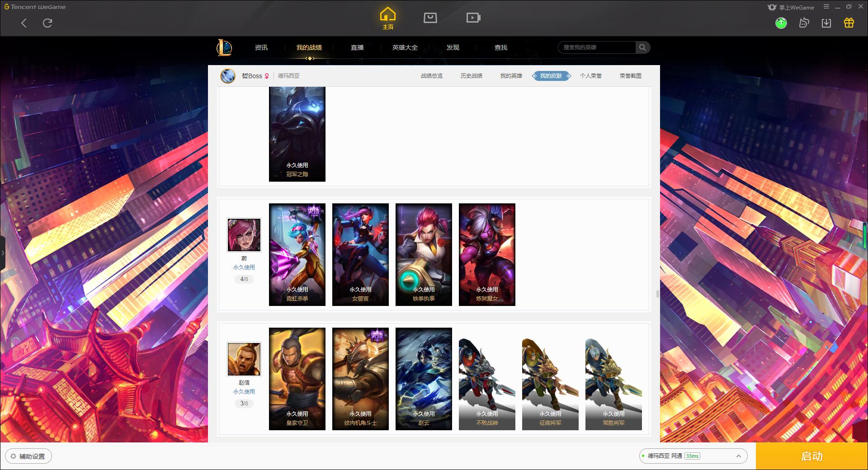
Task: Open the 发现 menu
Action: coord(453,47)
